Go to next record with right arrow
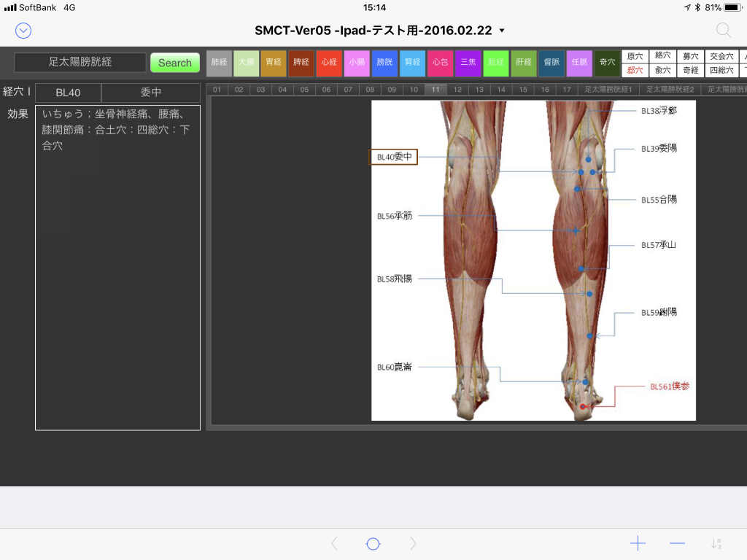 click(413, 543)
